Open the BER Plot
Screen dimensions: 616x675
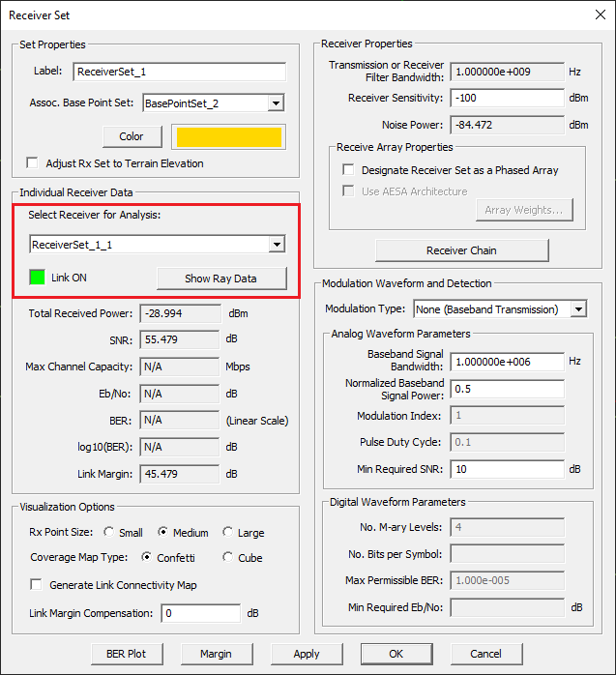127,654
